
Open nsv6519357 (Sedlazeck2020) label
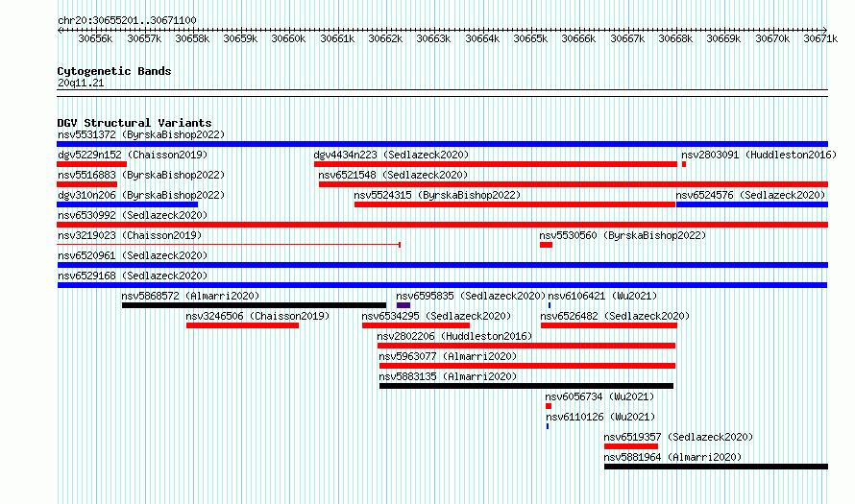pos(678,437)
